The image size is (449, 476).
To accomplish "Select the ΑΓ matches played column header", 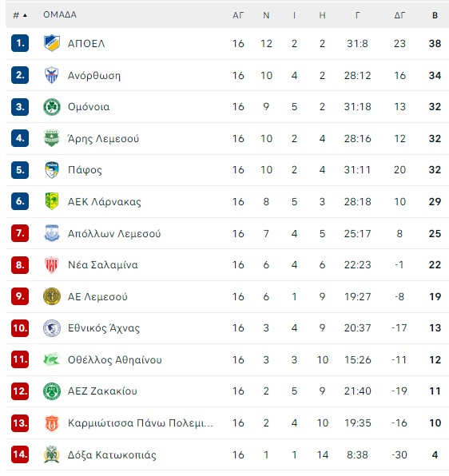I will coord(238,15).
